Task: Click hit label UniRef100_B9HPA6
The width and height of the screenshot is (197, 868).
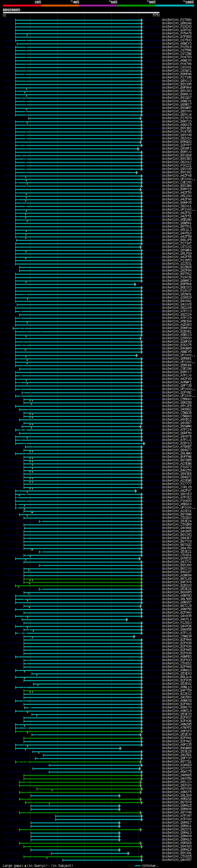Action: coord(177,74)
